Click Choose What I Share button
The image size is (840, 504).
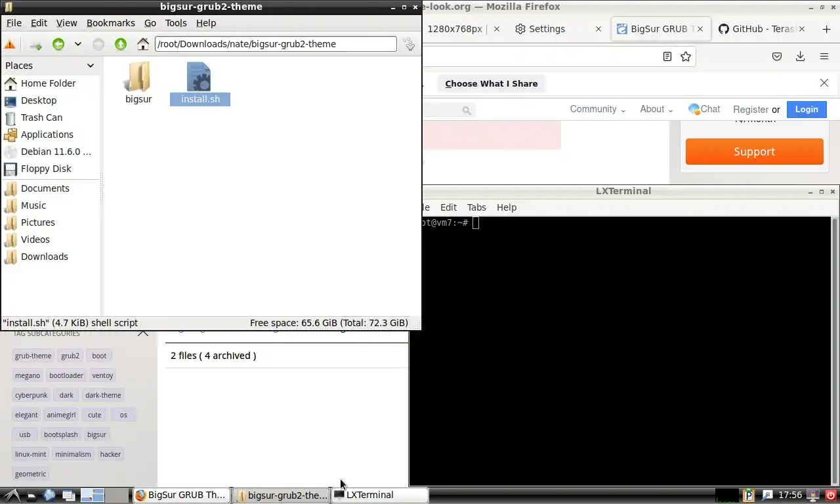(492, 83)
